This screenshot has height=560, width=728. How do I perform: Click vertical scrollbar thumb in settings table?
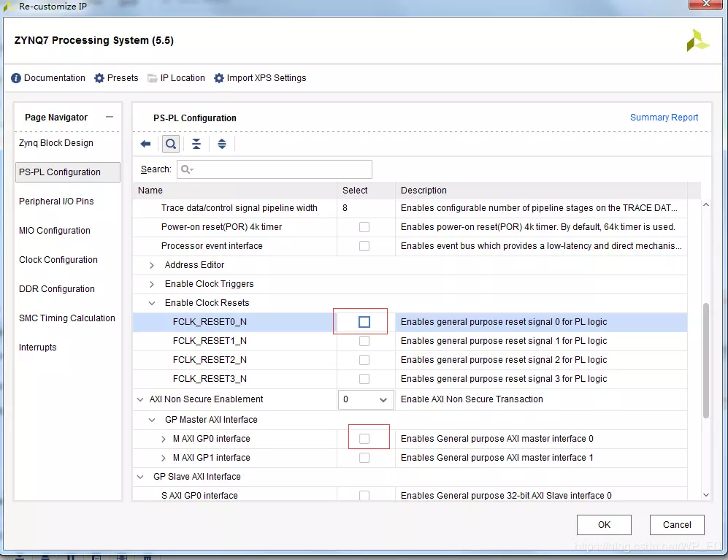coord(705,361)
